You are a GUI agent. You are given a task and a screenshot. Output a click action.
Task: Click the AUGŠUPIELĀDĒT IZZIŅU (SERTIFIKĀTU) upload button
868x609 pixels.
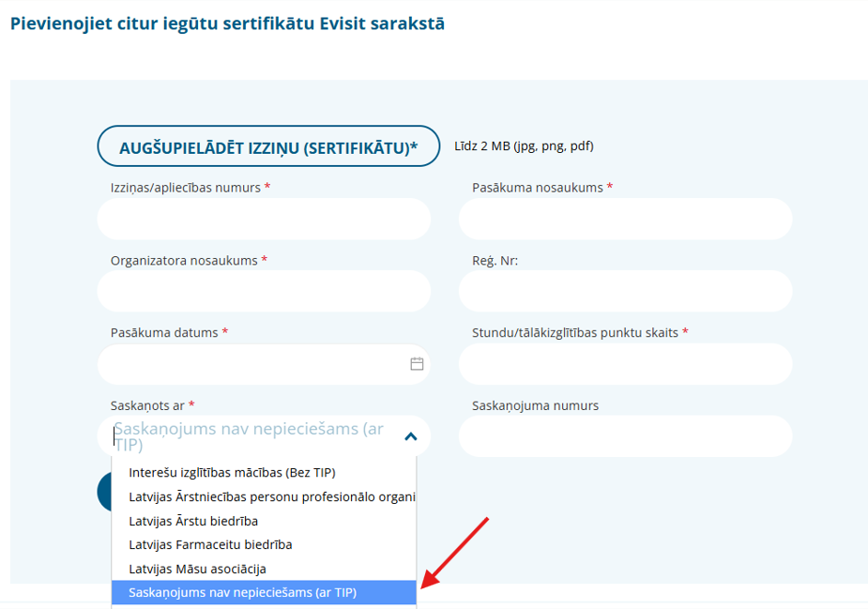[x=268, y=146]
